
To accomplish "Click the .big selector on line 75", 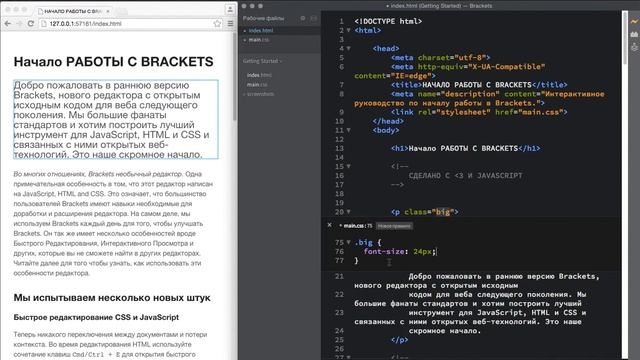I will point(364,242).
